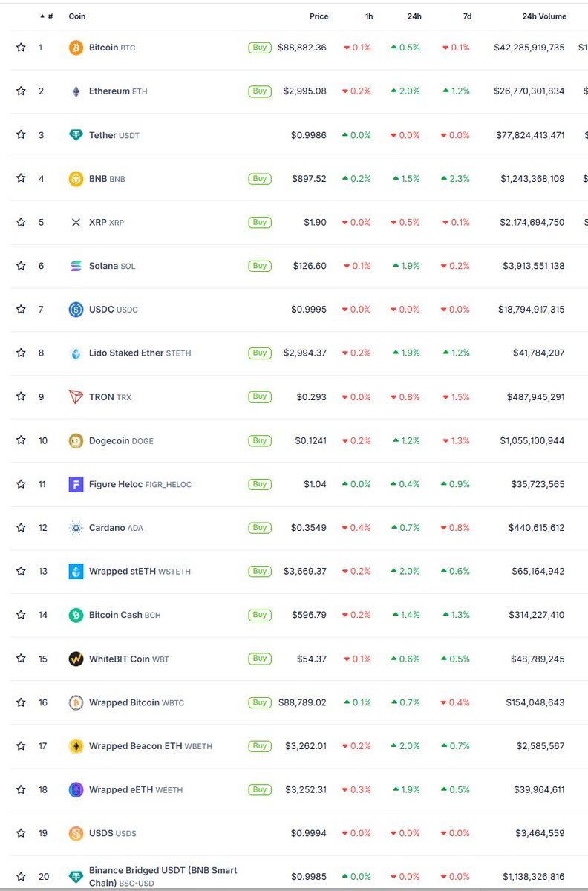
Task: Click Buy button for Cardano
Action: (260, 528)
